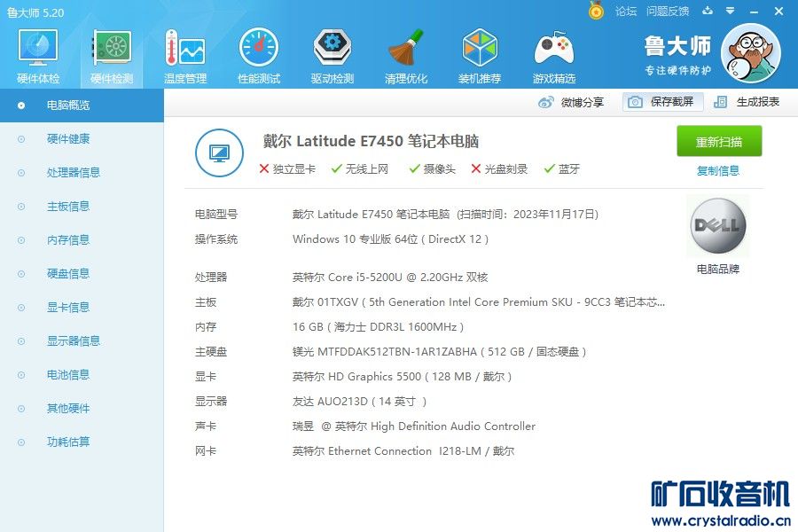Open 清理优化 cleanup broom icon
This screenshot has height=532, width=798.
pyautogui.click(x=405, y=56)
